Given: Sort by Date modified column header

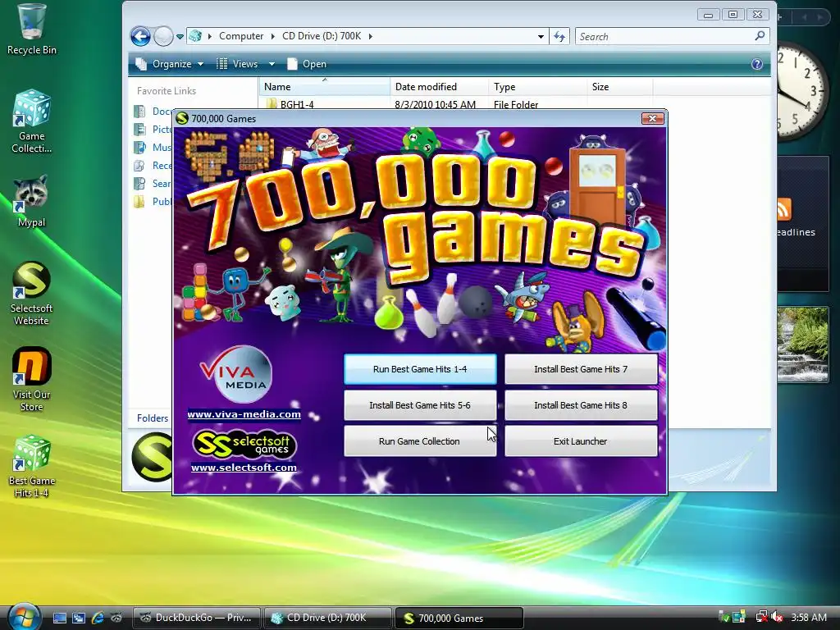Looking at the screenshot, I should [440, 87].
